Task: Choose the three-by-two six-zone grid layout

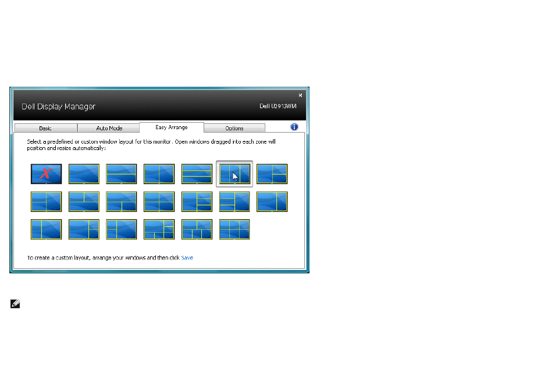Action: pyautogui.click(x=234, y=229)
